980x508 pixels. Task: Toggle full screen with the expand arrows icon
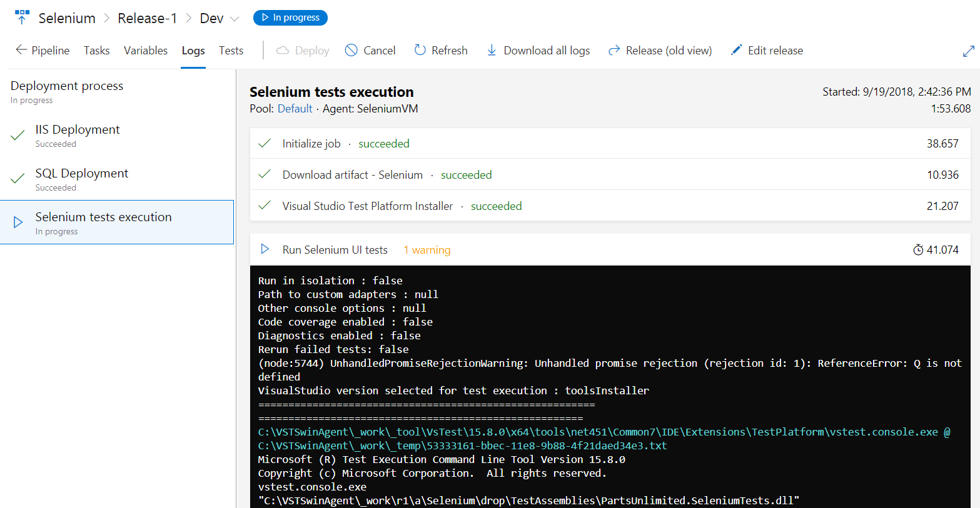(x=969, y=51)
